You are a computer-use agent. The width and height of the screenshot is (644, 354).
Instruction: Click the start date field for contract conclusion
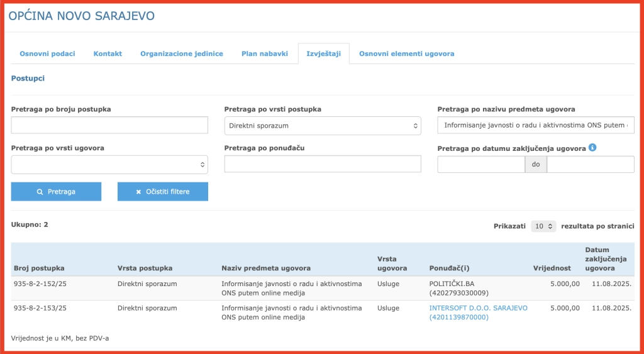click(480, 165)
